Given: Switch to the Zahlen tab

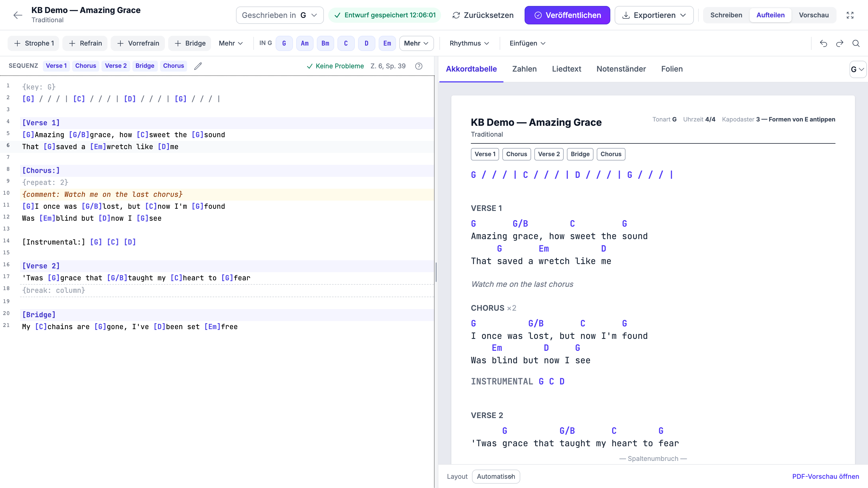Looking at the screenshot, I should (524, 69).
